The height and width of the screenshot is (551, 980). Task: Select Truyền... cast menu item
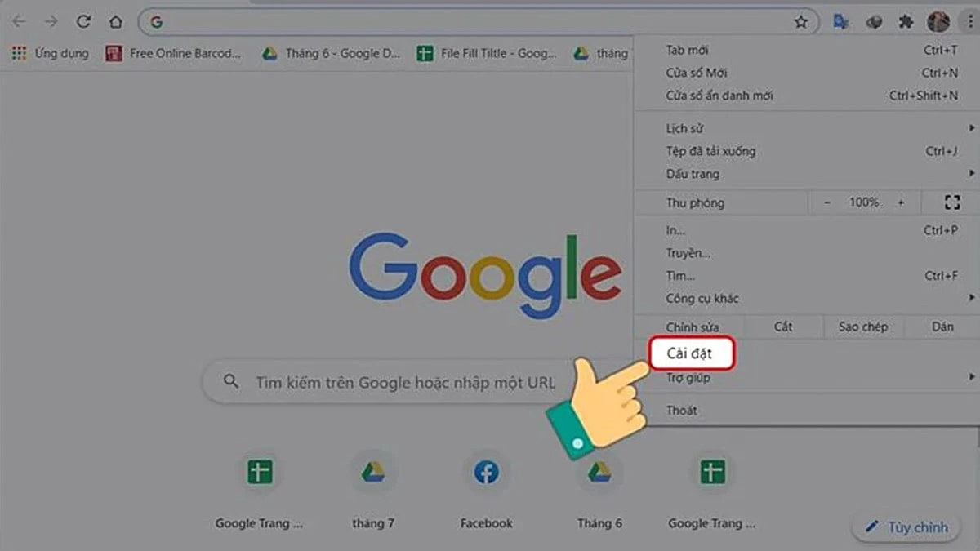point(806,253)
